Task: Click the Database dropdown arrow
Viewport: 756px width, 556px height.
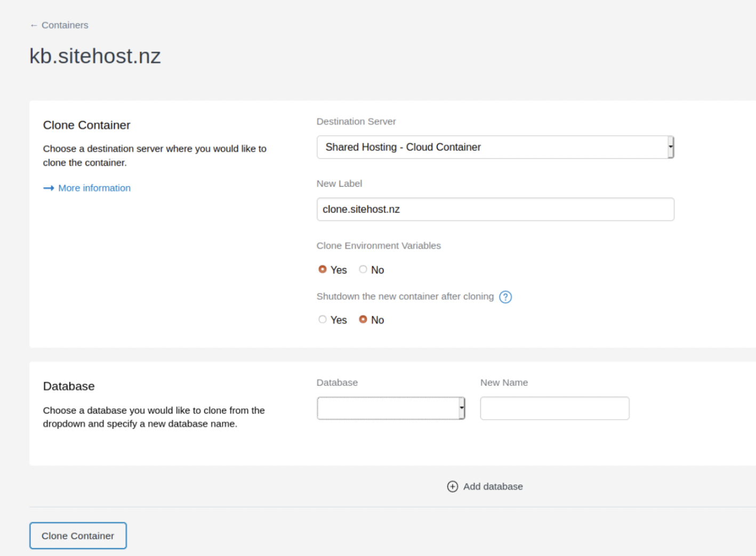Action: 461,408
